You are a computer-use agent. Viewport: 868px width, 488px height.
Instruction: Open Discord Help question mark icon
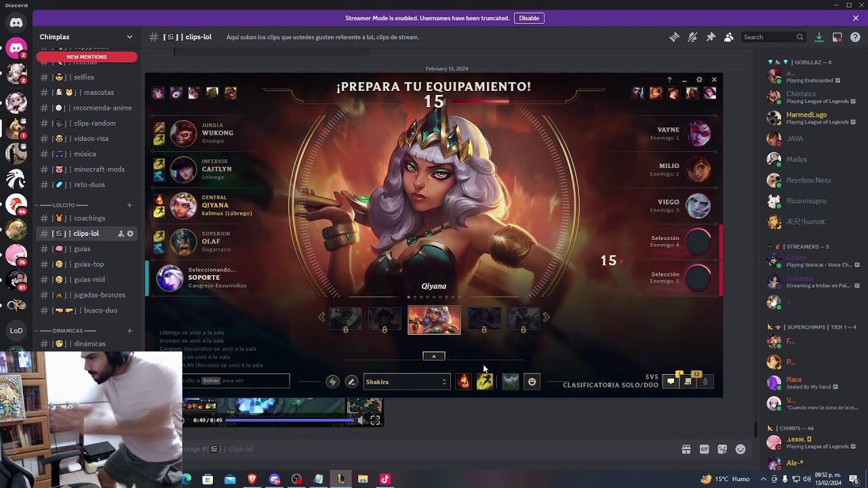[x=855, y=37]
